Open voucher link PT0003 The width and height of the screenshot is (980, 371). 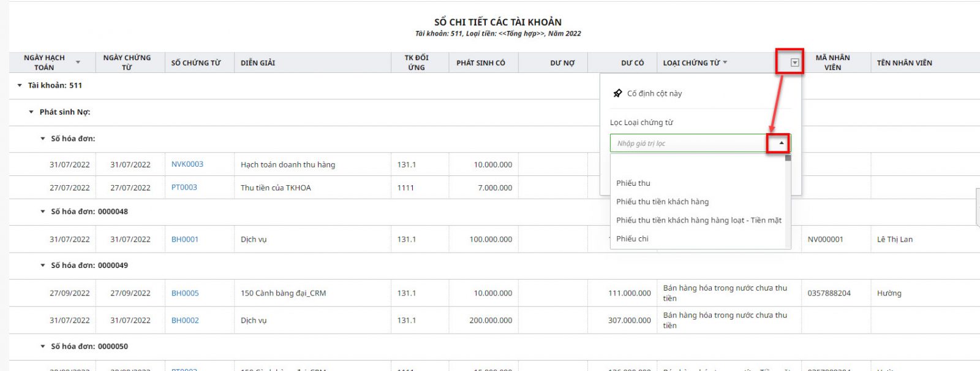point(184,188)
